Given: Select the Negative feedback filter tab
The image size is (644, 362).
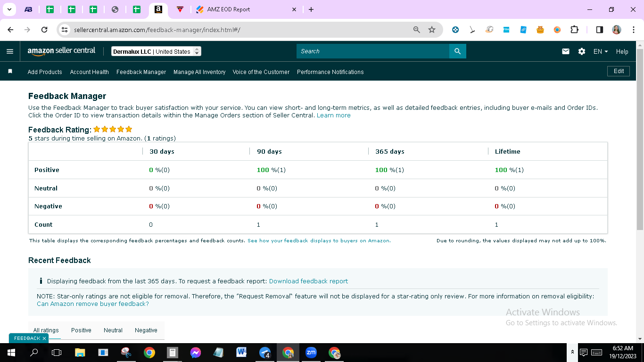Looking at the screenshot, I should (x=146, y=330).
